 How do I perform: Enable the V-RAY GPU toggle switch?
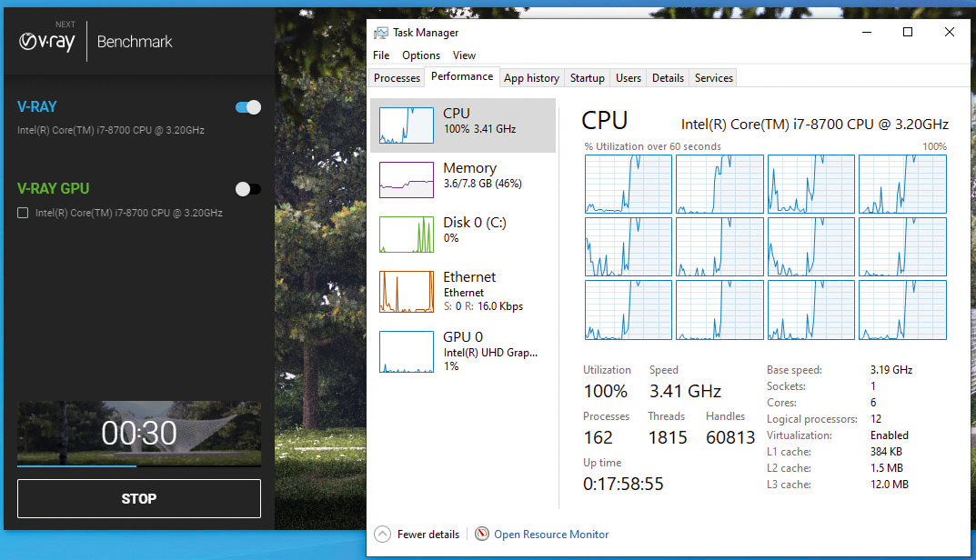click(x=247, y=189)
